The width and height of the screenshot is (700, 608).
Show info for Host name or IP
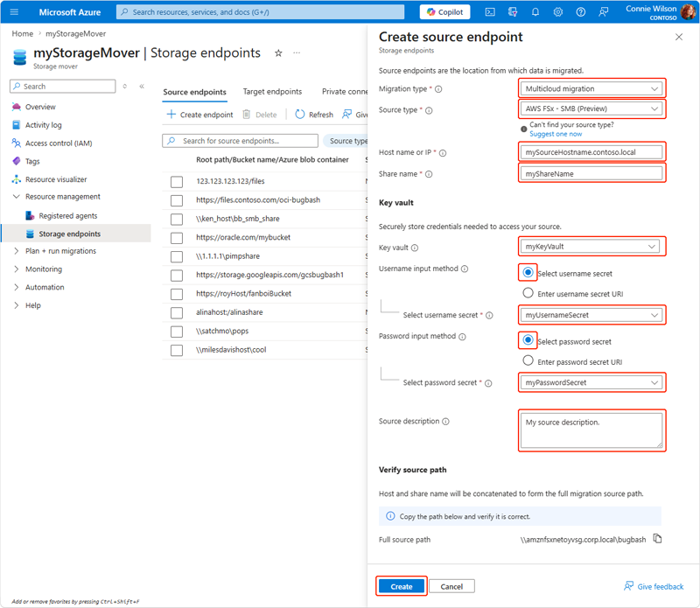pos(443,153)
